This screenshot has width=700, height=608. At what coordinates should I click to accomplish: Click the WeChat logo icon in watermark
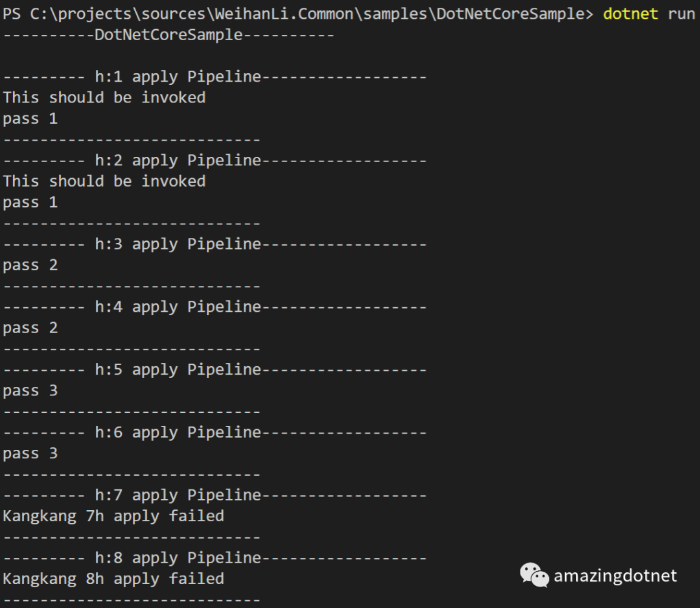(x=534, y=575)
